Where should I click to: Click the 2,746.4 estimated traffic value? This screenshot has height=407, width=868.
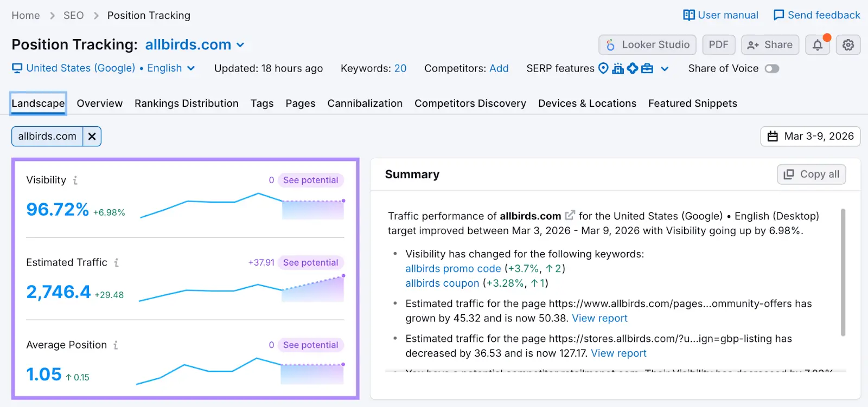click(x=59, y=292)
